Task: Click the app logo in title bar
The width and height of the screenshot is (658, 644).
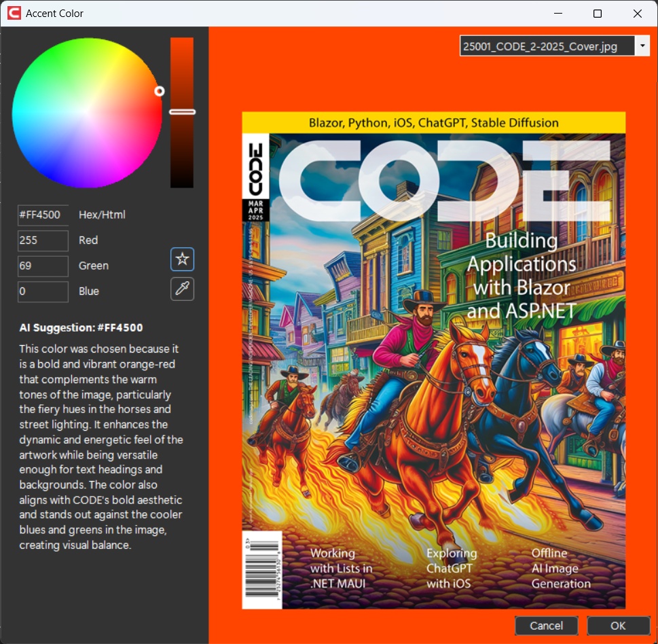Action: click(14, 13)
